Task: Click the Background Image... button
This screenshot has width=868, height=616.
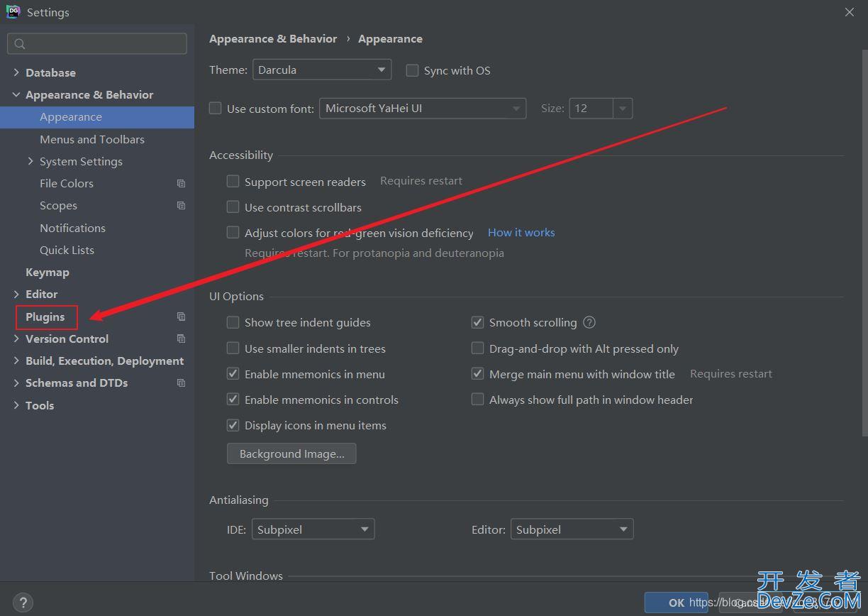Action: pos(291,453)
